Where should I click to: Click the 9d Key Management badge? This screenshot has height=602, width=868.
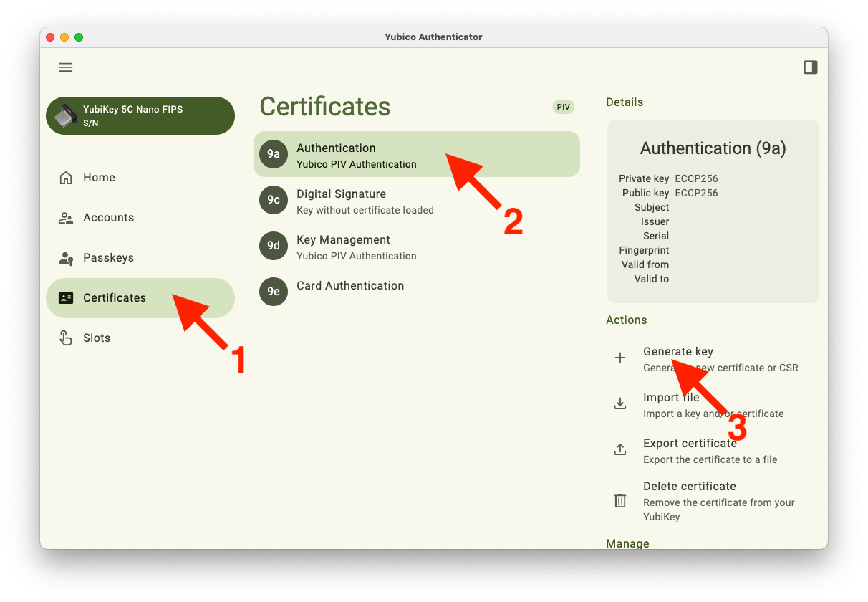click(x=274, y=246)
